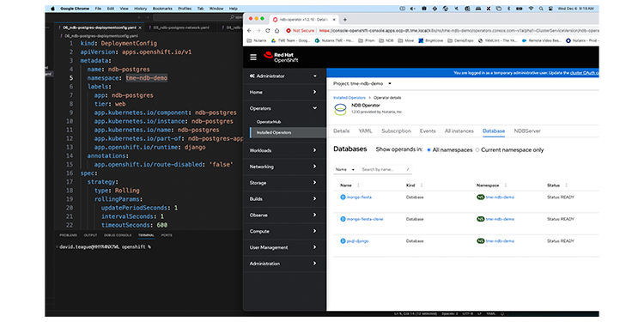Reload the OpenShift console page
The height and width of the screenshot is (322, 644).
pyautogui.click(x=268, y=30)
